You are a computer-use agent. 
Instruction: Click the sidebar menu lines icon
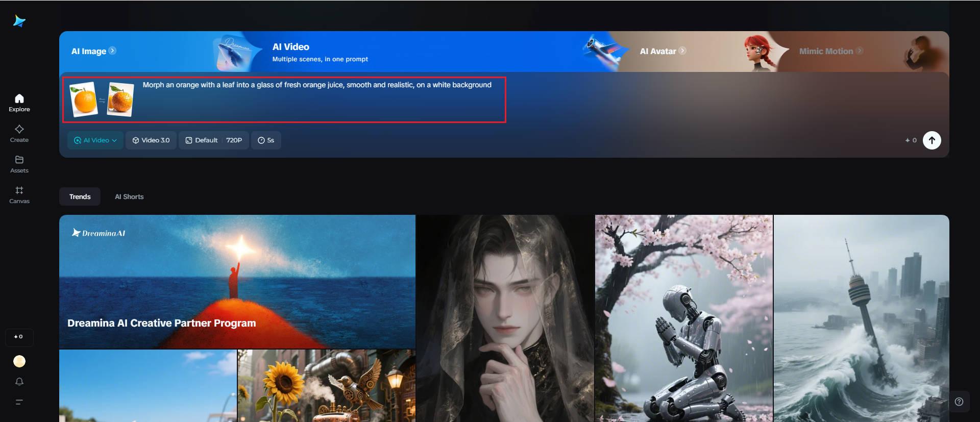[19, 402]
